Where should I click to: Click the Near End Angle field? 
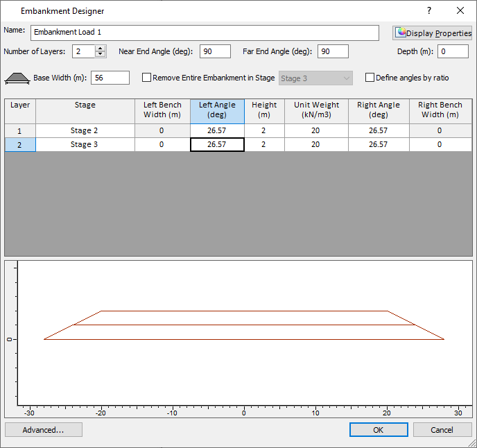click(215, 52)
